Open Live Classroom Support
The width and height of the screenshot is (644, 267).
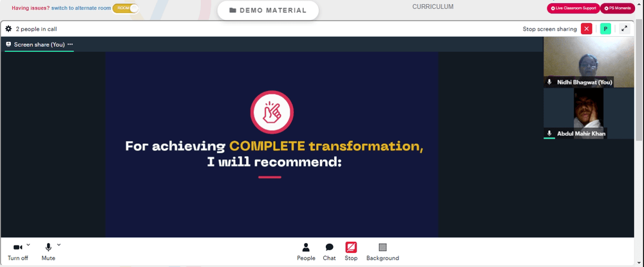pos(573,8)
